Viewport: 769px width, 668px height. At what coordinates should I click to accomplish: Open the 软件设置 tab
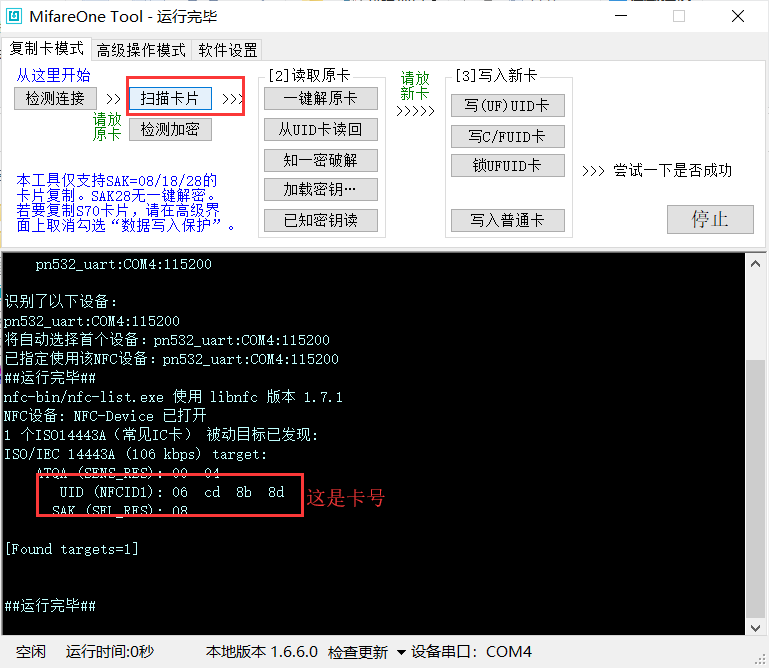tap(228, 50)
